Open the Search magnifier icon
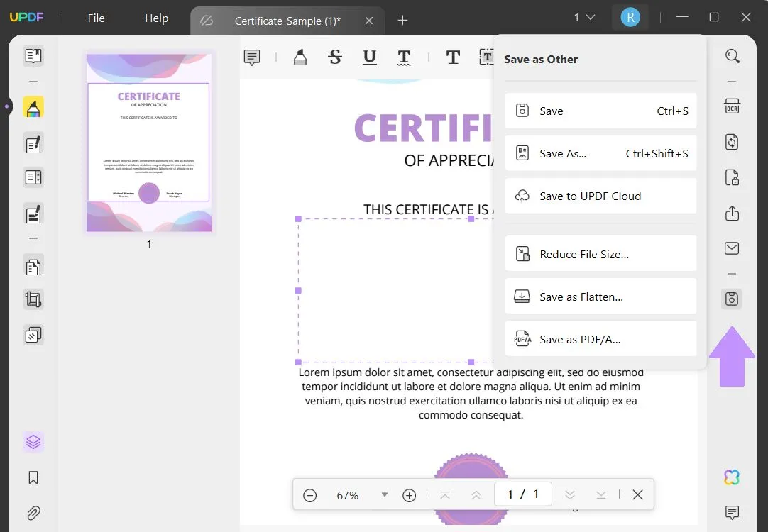This screenshot has height=532, width=768. click(733, 56)
